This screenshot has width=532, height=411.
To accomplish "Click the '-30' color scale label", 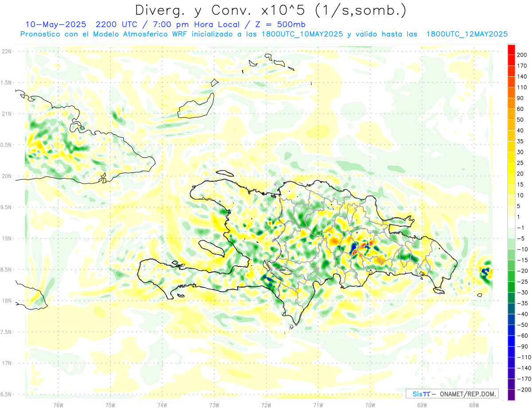I will pyautogui.click(x=522, y=292).
